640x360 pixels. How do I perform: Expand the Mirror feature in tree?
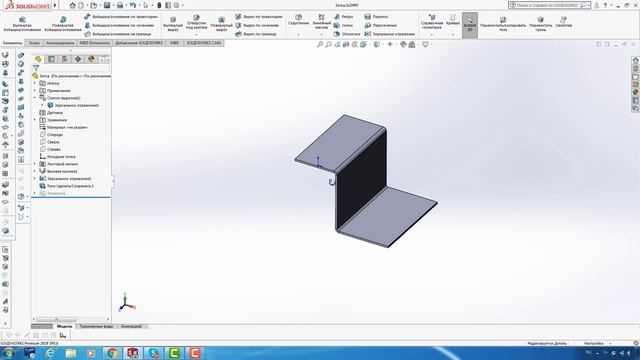point(35,179)
